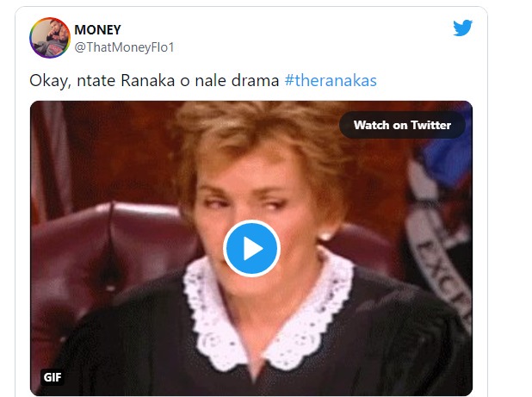Click the Watch on Twitter button
This screenshot has height=397, width=532.
pos(402,125)
